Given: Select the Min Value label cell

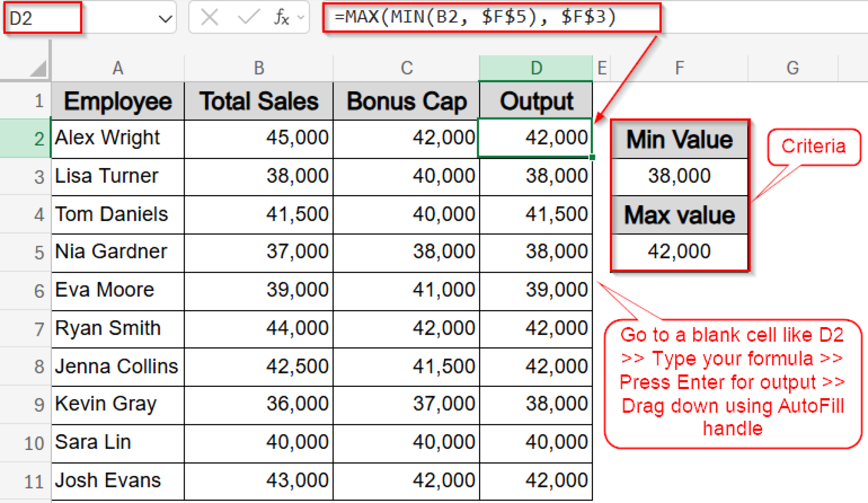Looking at the screenshot, I should click(679, 139).
